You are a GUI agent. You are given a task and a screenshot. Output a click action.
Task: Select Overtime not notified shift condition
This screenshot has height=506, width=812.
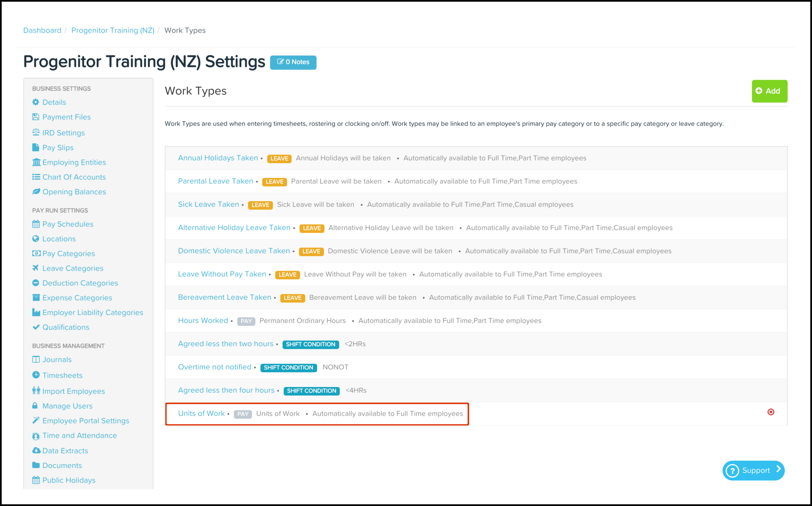pyautogui.click(x=214, y=367)
